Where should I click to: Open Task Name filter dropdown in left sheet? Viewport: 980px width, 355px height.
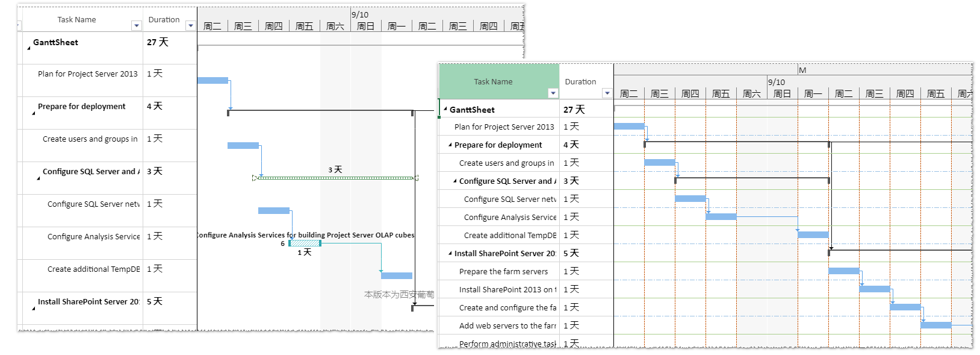pos(137,25)
